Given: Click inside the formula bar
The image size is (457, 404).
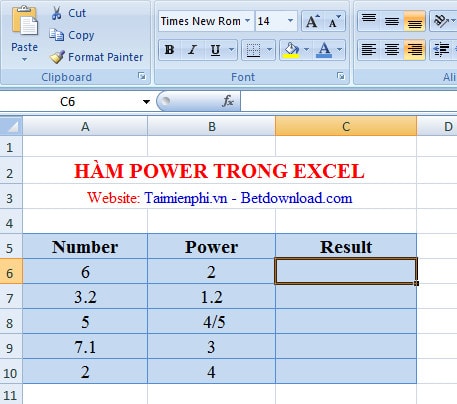Looking at the screenshot, I should (x=348, y=101).
